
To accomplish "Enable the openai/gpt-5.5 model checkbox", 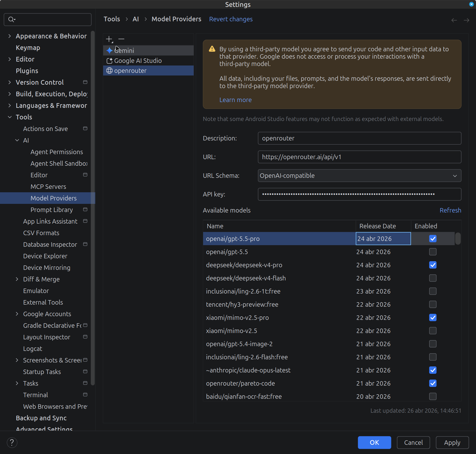I will (x=433, y=252).
